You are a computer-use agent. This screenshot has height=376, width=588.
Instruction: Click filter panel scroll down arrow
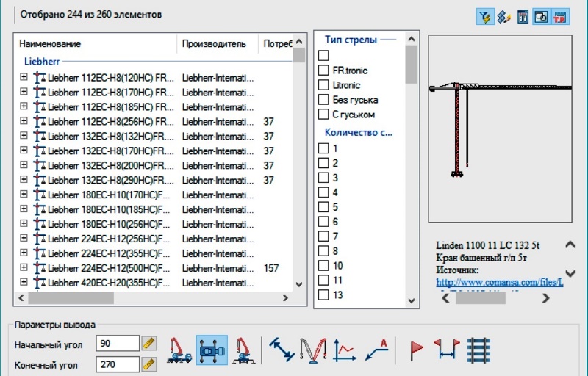(x=412, y=300)
